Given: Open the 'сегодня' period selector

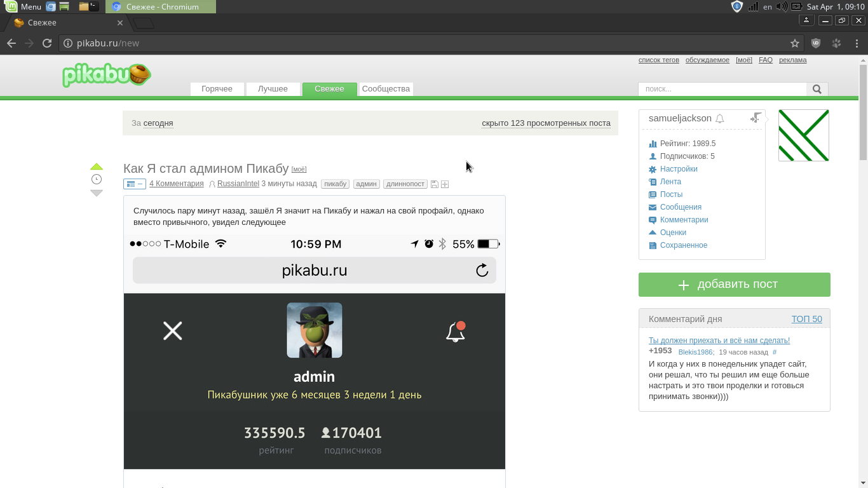Looking at the screenshot, I should (x=158, y=123).
